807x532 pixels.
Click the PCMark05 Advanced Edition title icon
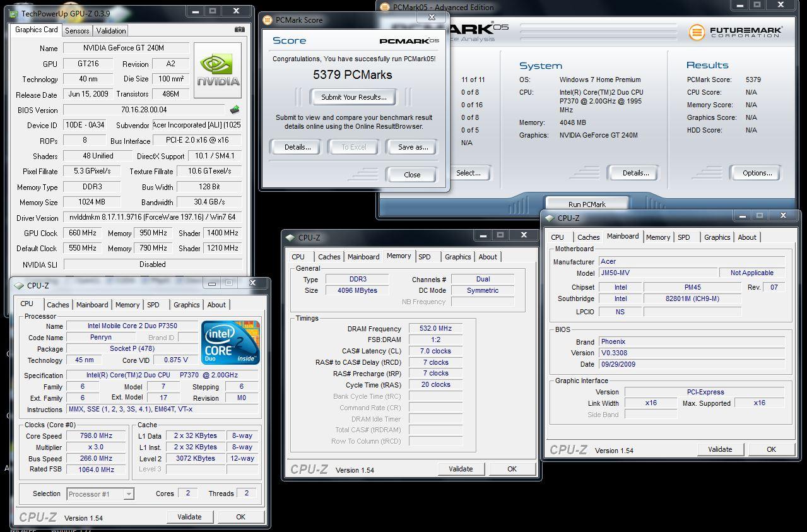point(386,7)
